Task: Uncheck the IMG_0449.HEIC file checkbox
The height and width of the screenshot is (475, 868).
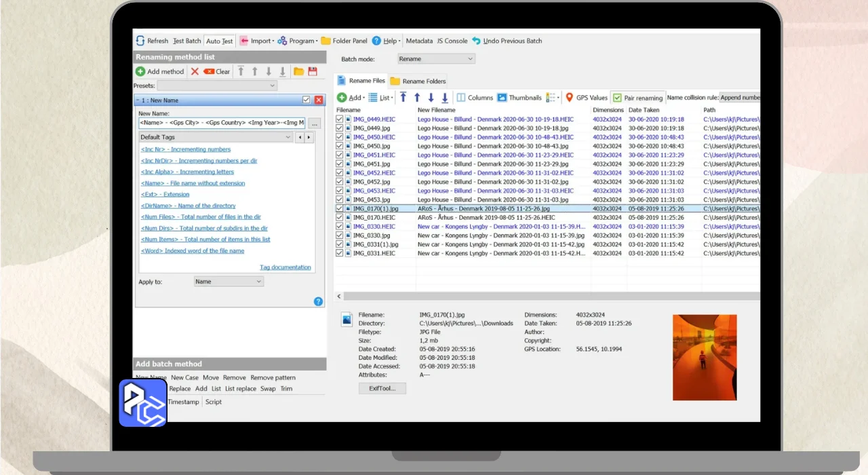Action: pyautogui.click(x=340, y=119)
